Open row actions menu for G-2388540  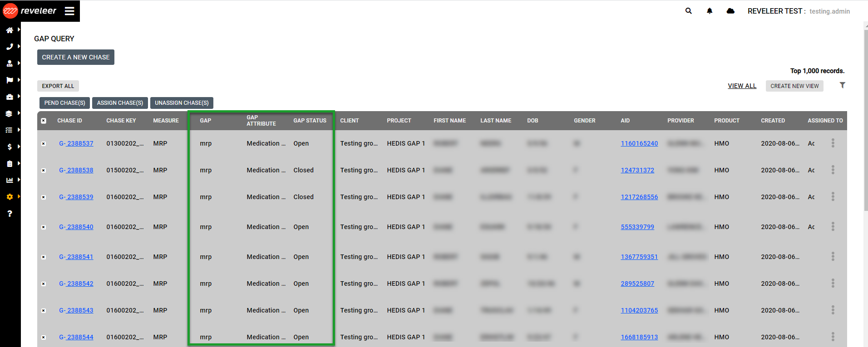point(833,226)
